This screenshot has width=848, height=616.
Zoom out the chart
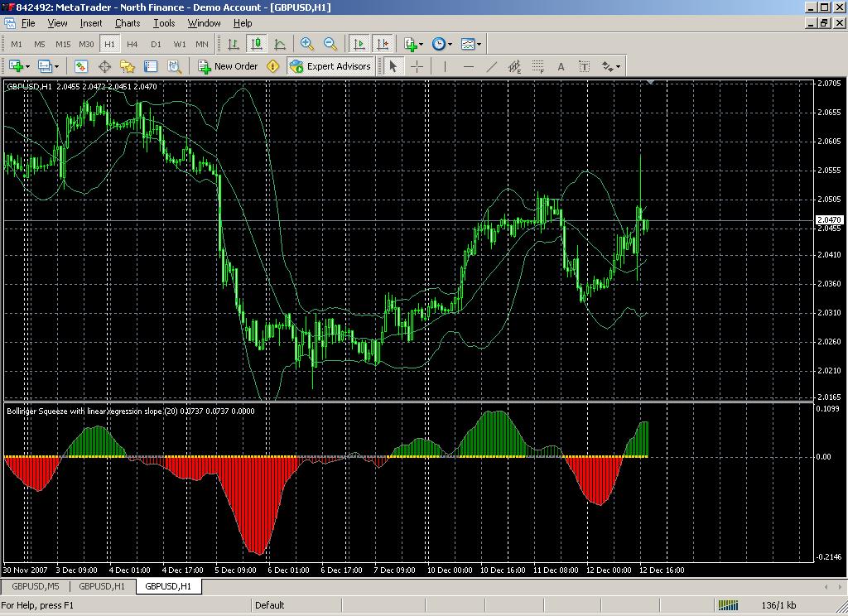pos(330,45)
